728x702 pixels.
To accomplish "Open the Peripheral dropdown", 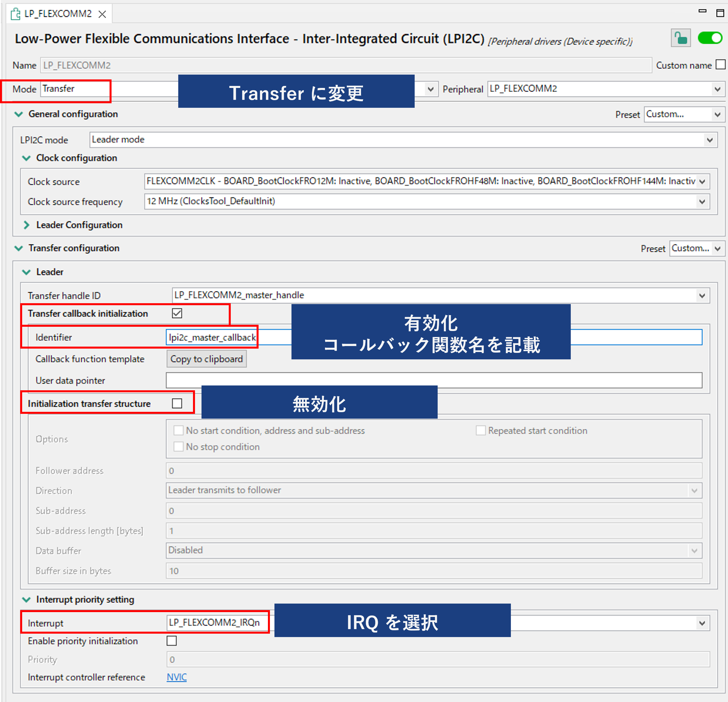I will pos(717,89).
